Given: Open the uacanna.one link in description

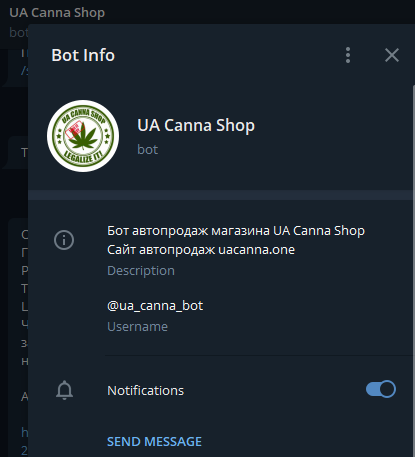Looking at the screenshot, I should click(256, 250).
